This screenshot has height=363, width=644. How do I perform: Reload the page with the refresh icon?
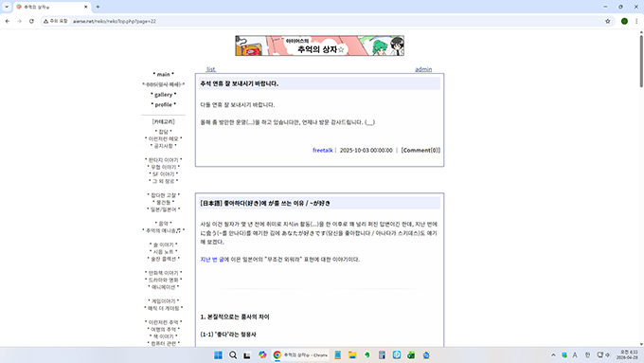pyautogui.click(x=31, y=21)
